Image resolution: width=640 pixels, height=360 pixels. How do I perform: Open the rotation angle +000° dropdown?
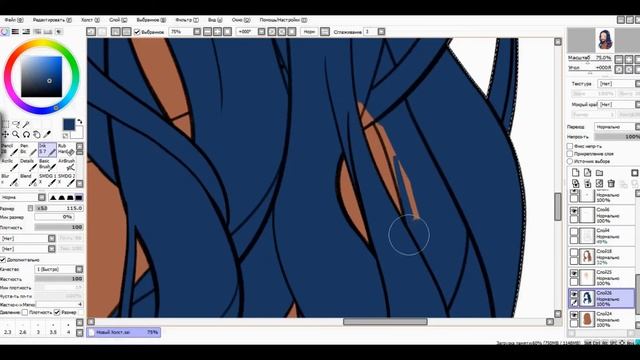[262, 31]
